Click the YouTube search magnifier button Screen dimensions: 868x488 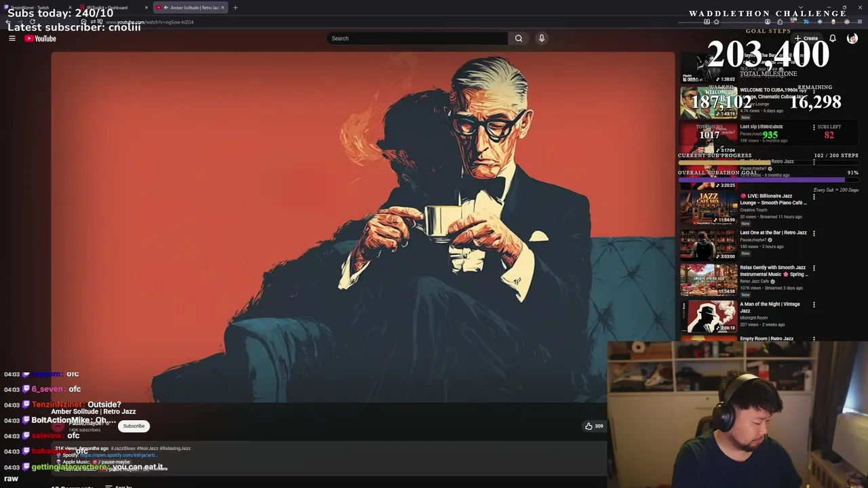519,38
